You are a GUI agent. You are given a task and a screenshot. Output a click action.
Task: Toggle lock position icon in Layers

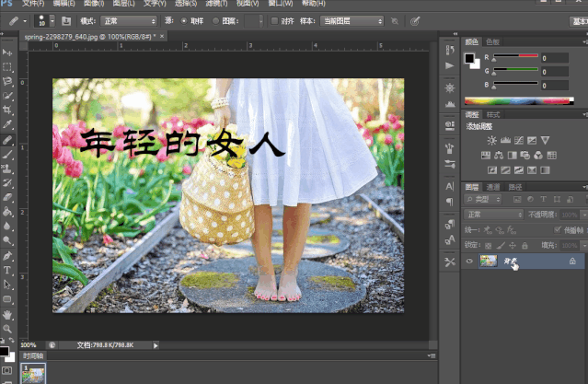coord(513,246)
